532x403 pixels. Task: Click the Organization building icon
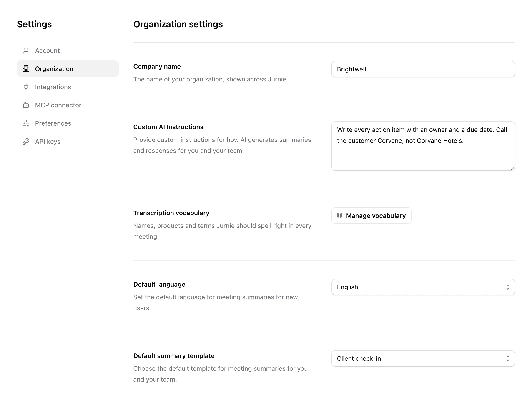coord(26,69)
